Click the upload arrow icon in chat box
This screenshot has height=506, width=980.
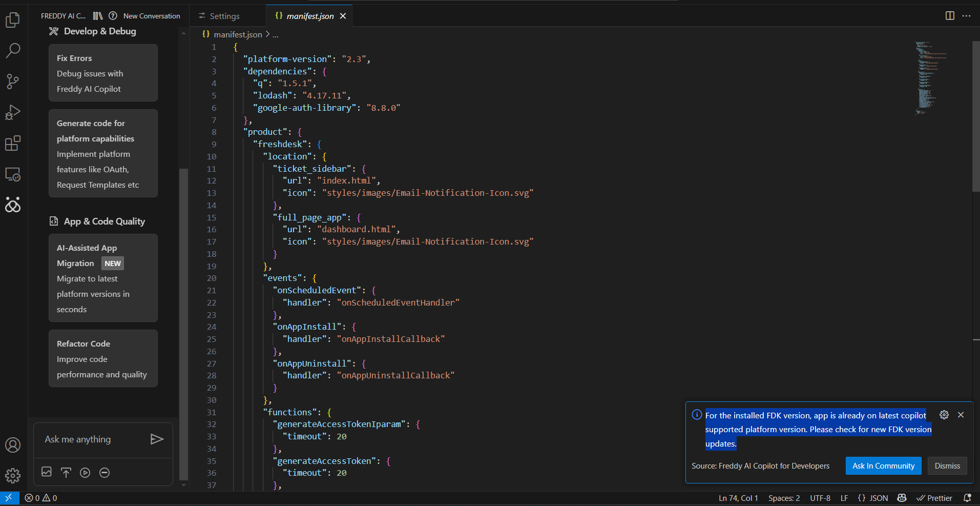tap(66, 472)
